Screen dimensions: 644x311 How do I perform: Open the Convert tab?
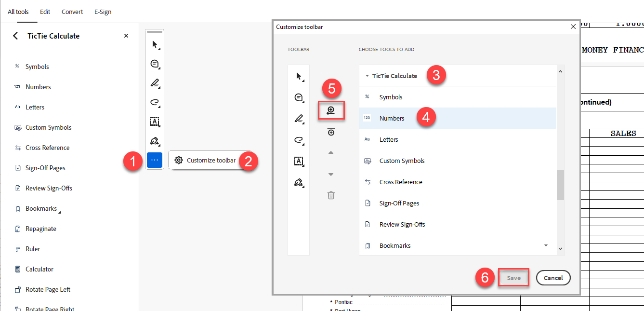(x=72, y=12)
